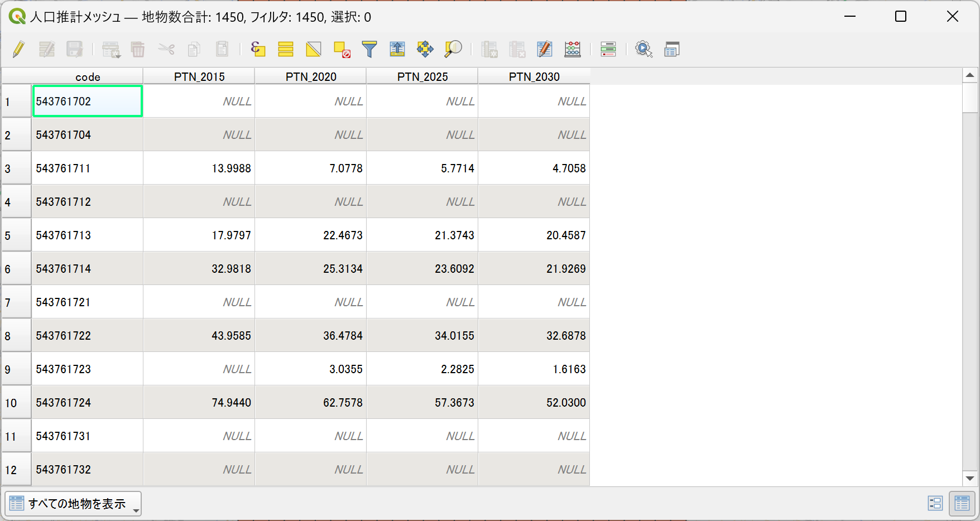This screenshot has height=521, width=980.
Task: Click the Select all features icon
Action: coord(286,49)
